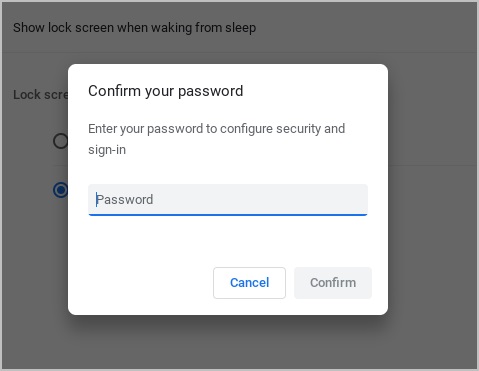Click Show lock screen when waking from sleep
The height and width of the screenshot is (371, 479).
coord(134,28)
